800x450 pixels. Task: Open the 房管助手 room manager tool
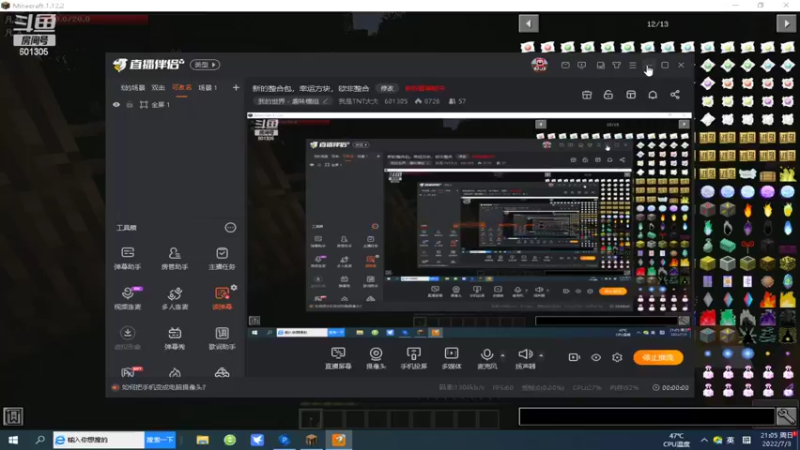[x=174, y=258]
